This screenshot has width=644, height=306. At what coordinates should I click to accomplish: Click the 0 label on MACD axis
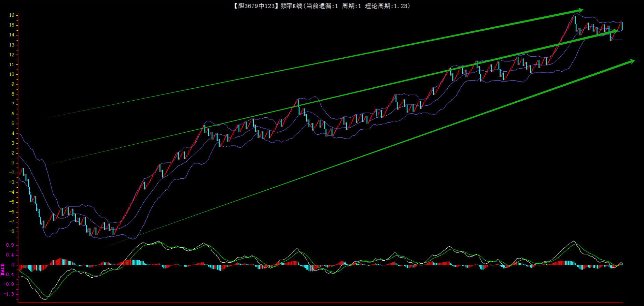[13, 265]
